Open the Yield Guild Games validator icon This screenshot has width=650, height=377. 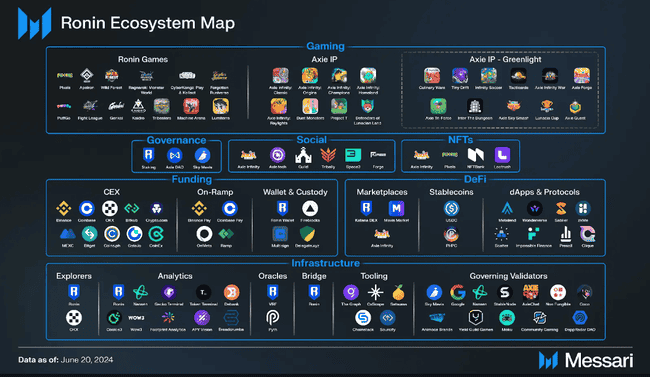(475, 318)
